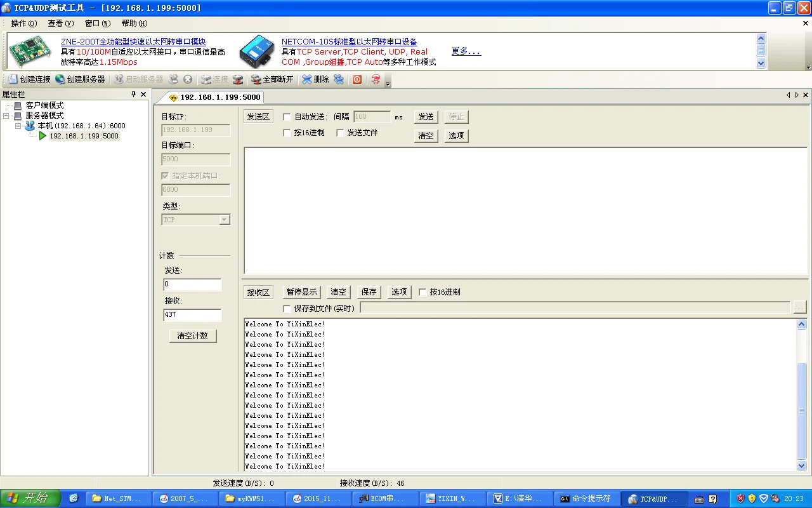
Task: Click the red question mark help icon
Action: pos(376,79)
